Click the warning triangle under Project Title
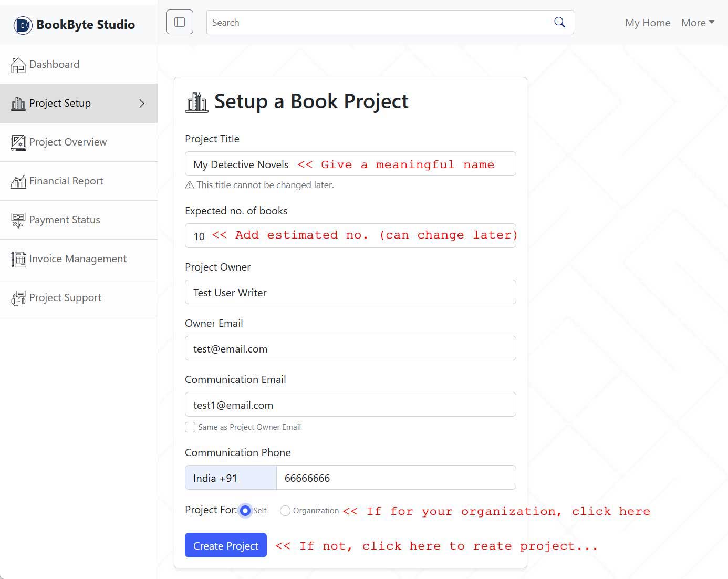This screenshot has width=728, height=579. tap(189, 184)
